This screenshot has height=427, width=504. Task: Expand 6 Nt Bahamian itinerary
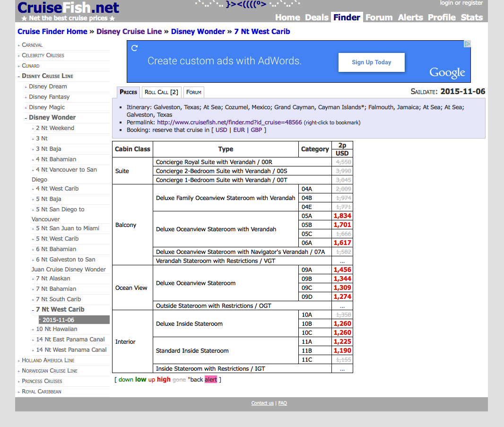[56, 249]
